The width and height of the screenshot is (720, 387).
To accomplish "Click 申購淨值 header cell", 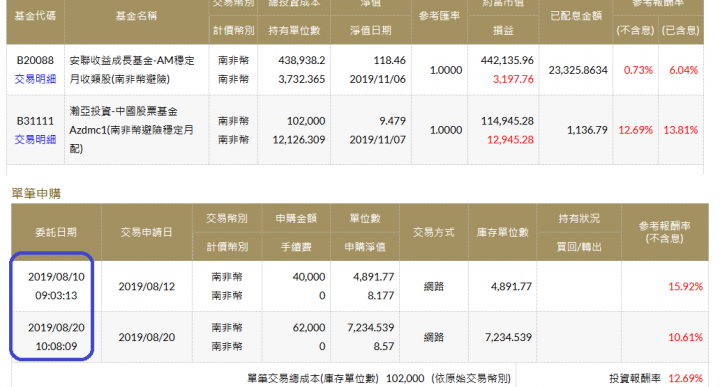I will click(365, 247).
